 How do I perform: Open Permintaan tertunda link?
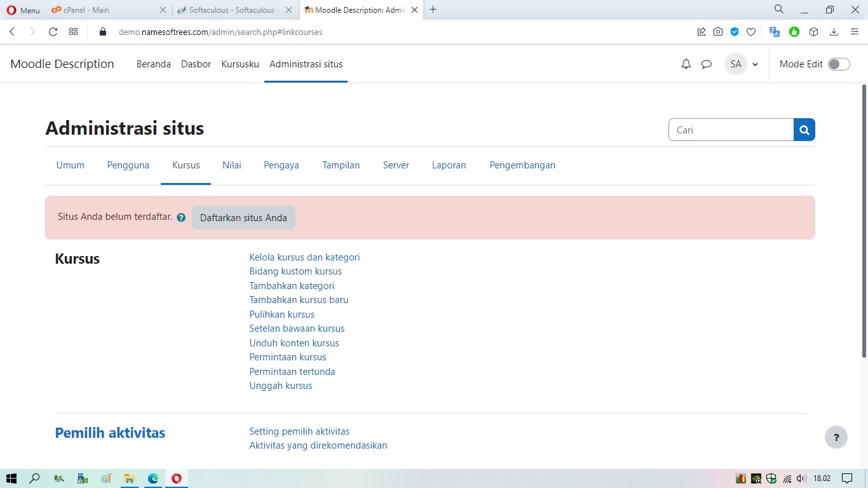point(292,372)
